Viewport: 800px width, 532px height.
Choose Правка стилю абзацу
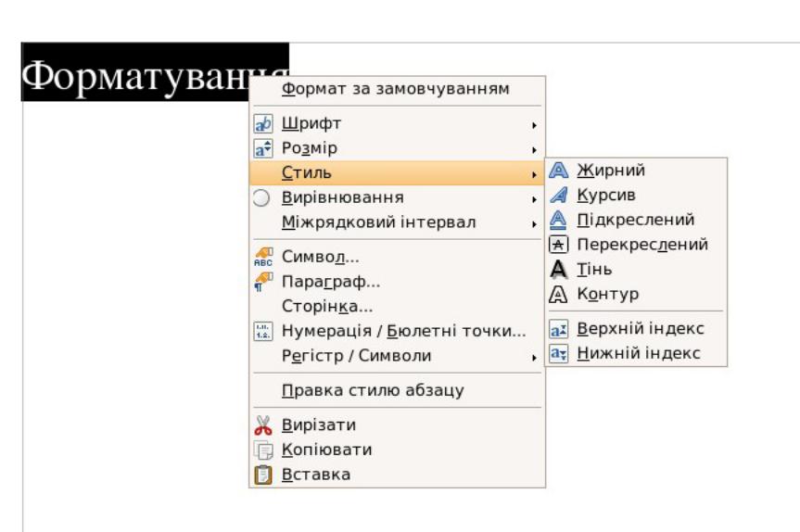click(397, 391)
